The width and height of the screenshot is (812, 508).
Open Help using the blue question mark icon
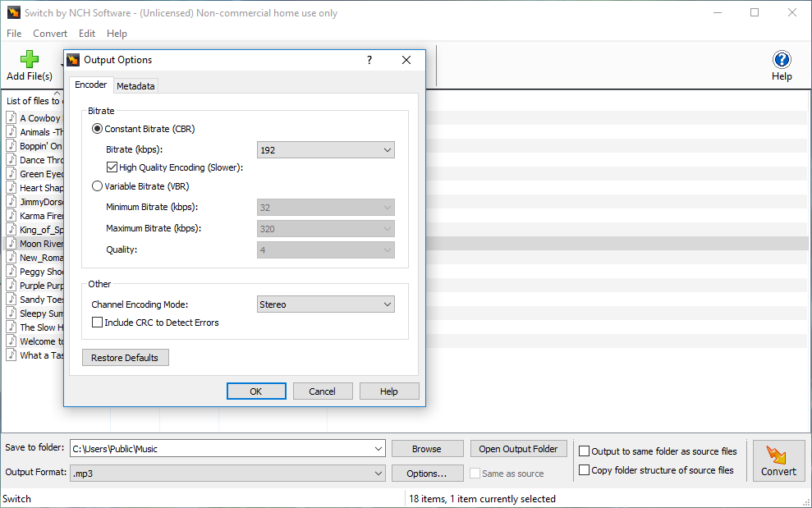pos(781,58)
